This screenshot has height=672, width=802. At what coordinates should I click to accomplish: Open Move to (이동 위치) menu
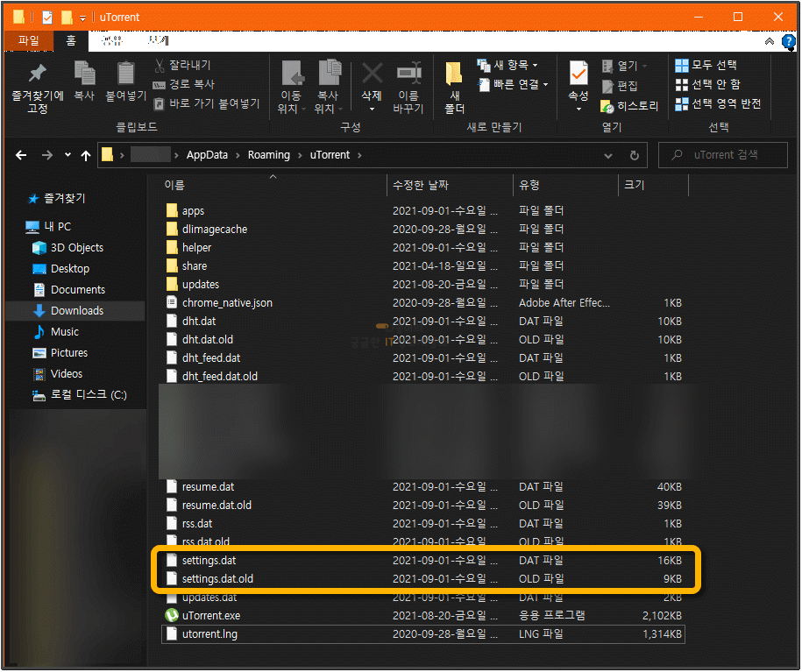click(291, 88)
